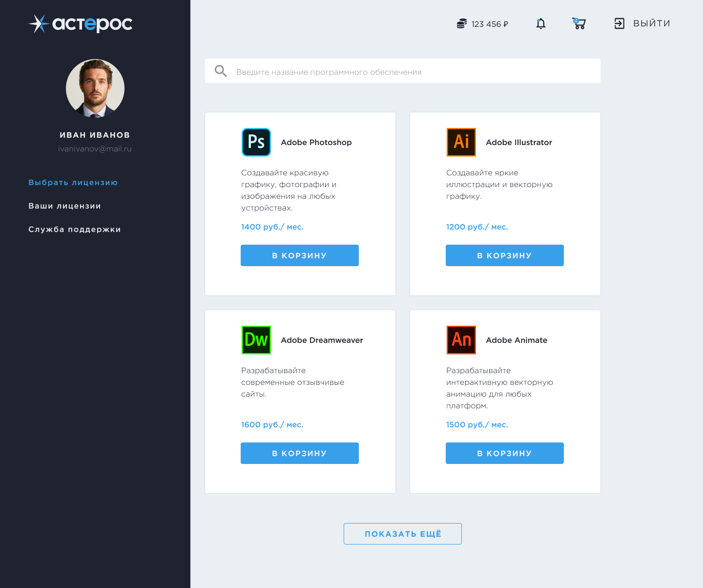Open the Служба поддержки menu item
This screenshot has height=588, width=703.
click(x=75, y=229)
